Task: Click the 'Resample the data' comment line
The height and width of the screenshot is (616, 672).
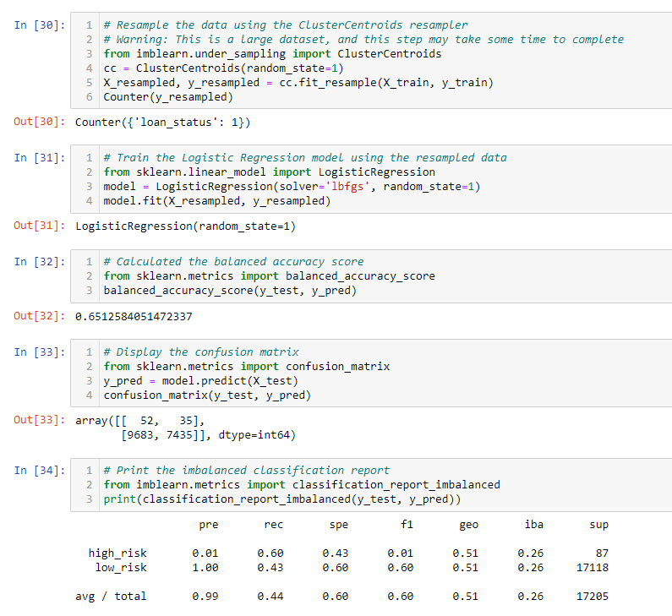Action: [x=286, y=25]
